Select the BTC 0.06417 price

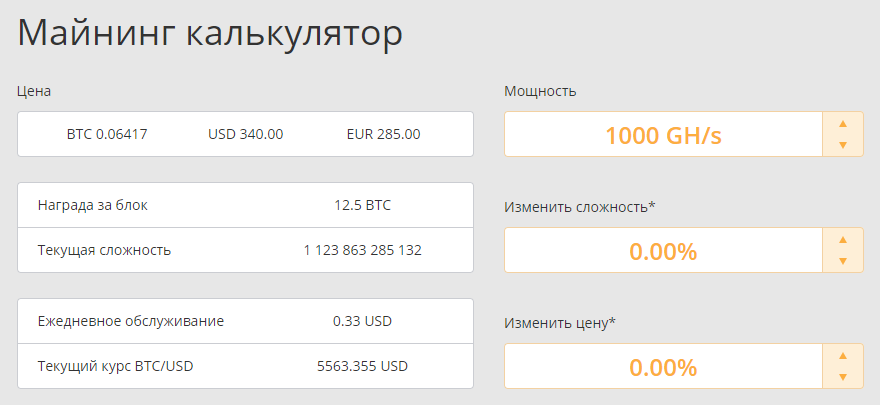tap(107, 134)
